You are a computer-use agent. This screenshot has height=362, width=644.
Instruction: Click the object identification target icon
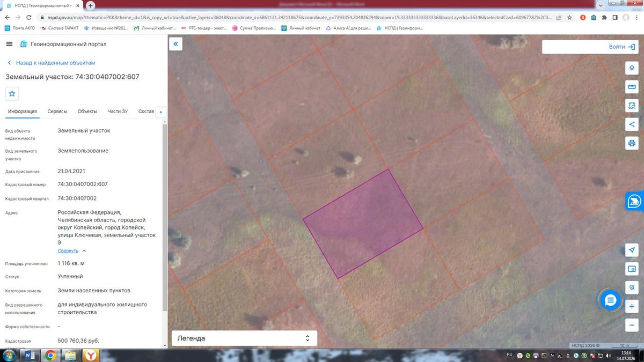632,287
